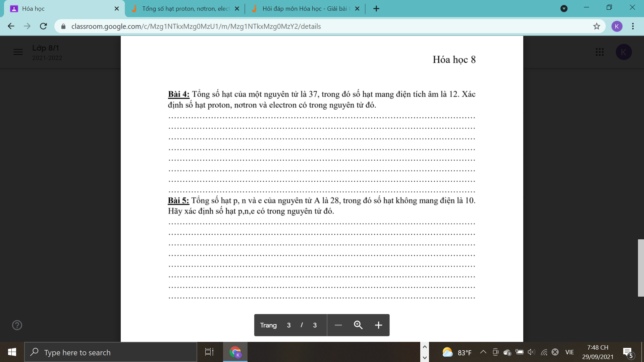Click the Lớp 8/1 class title

point(46,48)
